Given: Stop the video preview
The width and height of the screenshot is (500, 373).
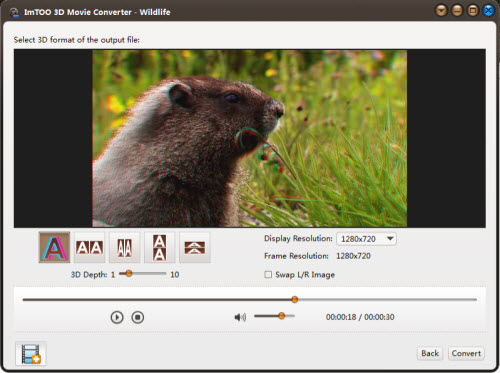Looking at the screenshot, I should click(138, 317).
